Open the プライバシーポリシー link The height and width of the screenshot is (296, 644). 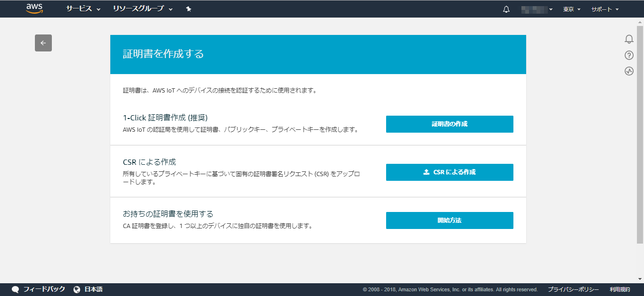(573, 289)
